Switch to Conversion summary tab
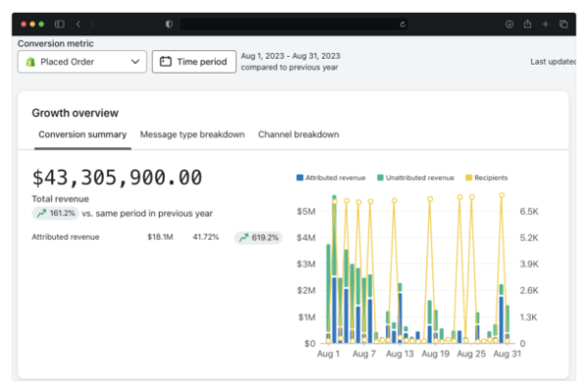 tap(82, 134)
